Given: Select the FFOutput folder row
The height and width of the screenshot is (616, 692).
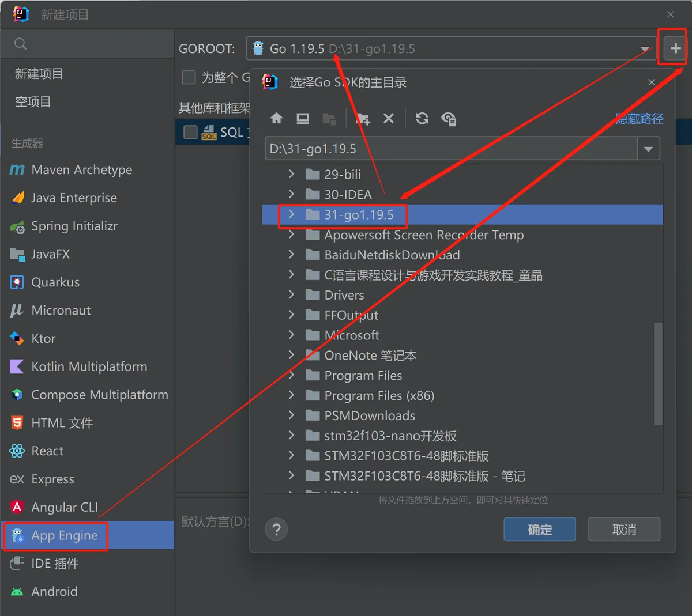Looking at the screenshot, I should tap(462, 315).
